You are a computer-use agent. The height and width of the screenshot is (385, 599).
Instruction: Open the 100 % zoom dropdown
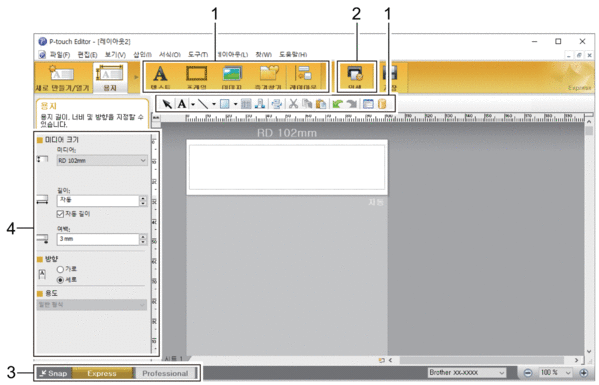tap(555, 372)
